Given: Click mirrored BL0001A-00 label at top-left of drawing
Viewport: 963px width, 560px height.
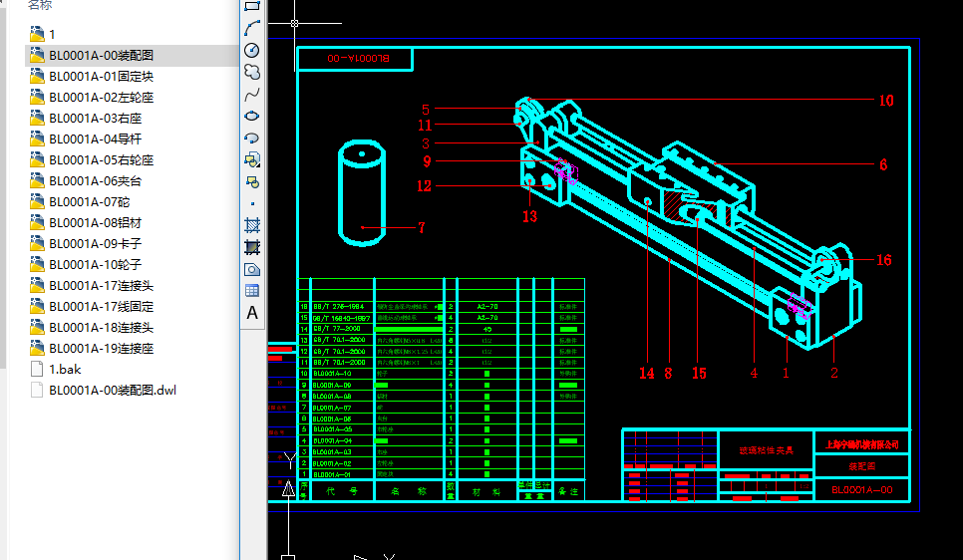Looking at the screenshot, I should [x=358, y=59].
